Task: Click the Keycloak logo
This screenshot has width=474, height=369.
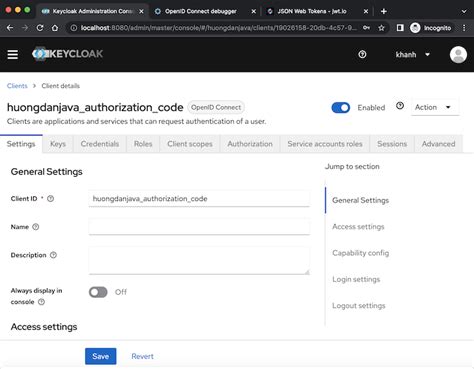Action: 67,54
